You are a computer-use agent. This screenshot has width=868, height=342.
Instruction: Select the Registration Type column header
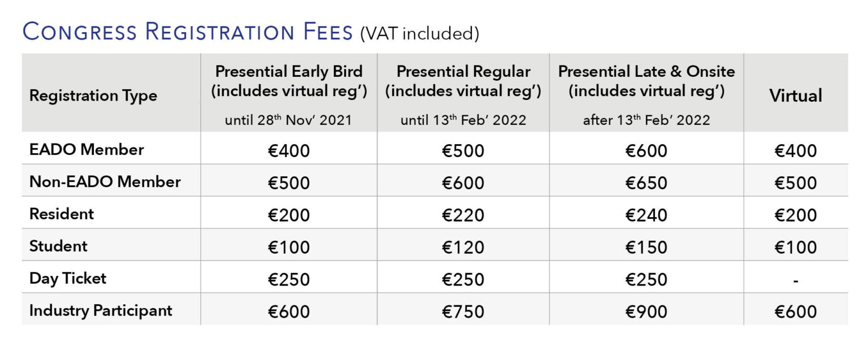(x=93, y=96)
